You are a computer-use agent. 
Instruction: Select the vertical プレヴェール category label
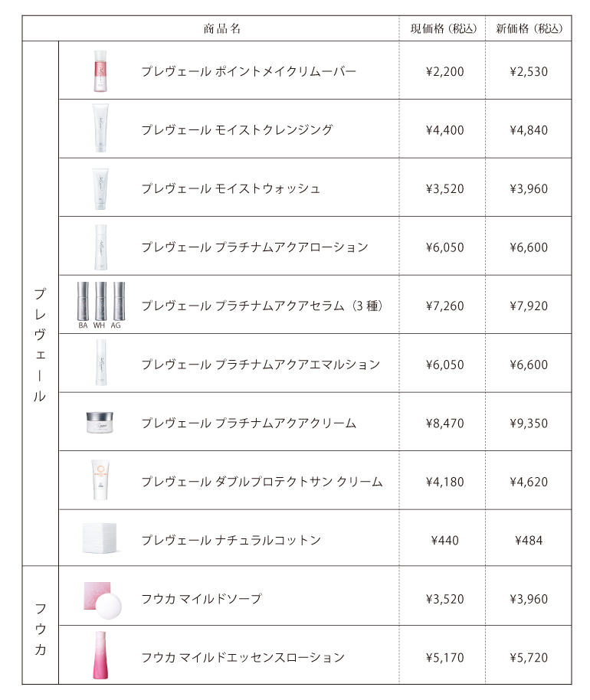[x=40, y=345]
